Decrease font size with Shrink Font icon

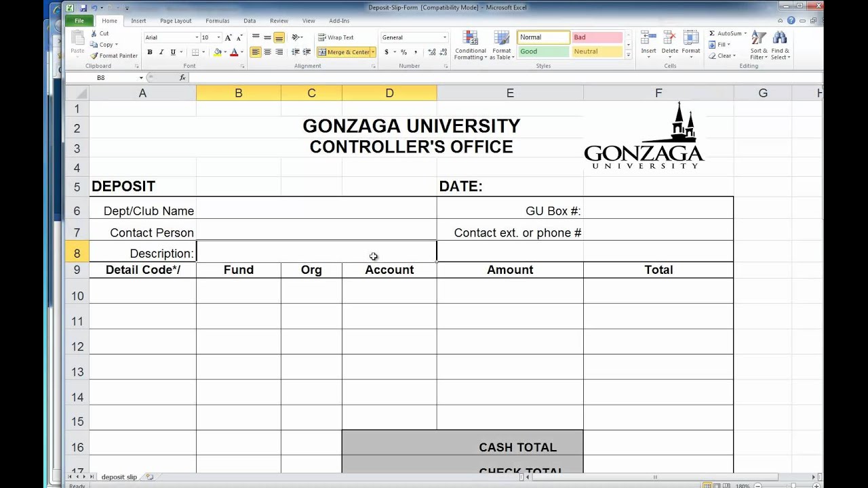coord(240,37)
